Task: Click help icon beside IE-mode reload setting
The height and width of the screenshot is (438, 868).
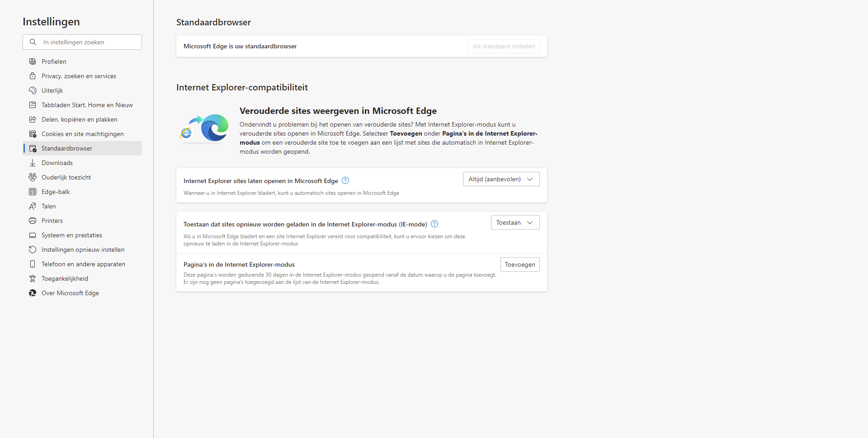Action: (x=434, y=224)
